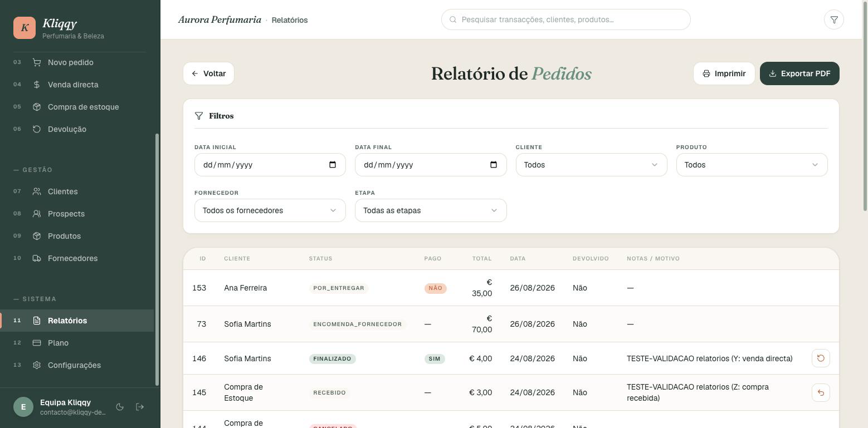Viewport: 868px width, 428px height.
Task: Click POR_ENTREGAR status badge
Action: pos(339,288)
